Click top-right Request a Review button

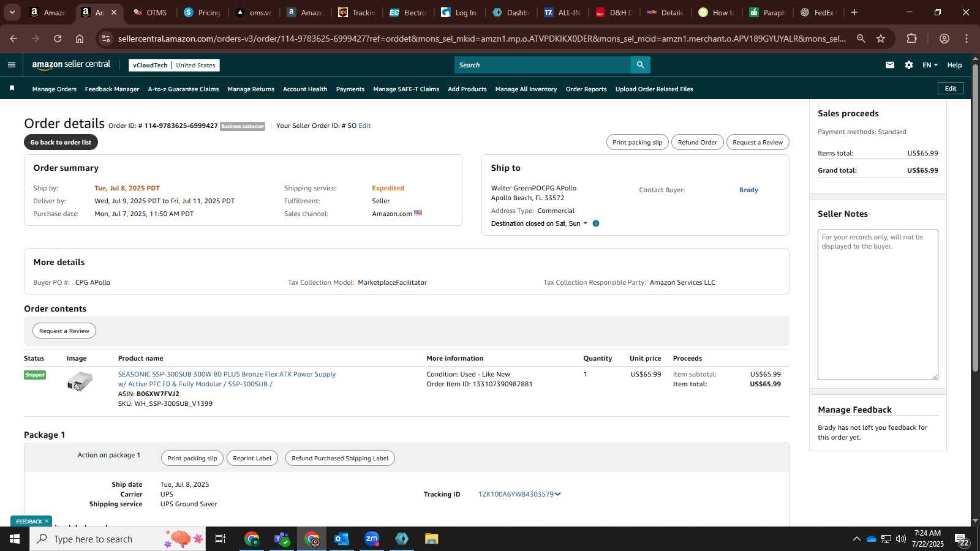(x=758, y=142)
